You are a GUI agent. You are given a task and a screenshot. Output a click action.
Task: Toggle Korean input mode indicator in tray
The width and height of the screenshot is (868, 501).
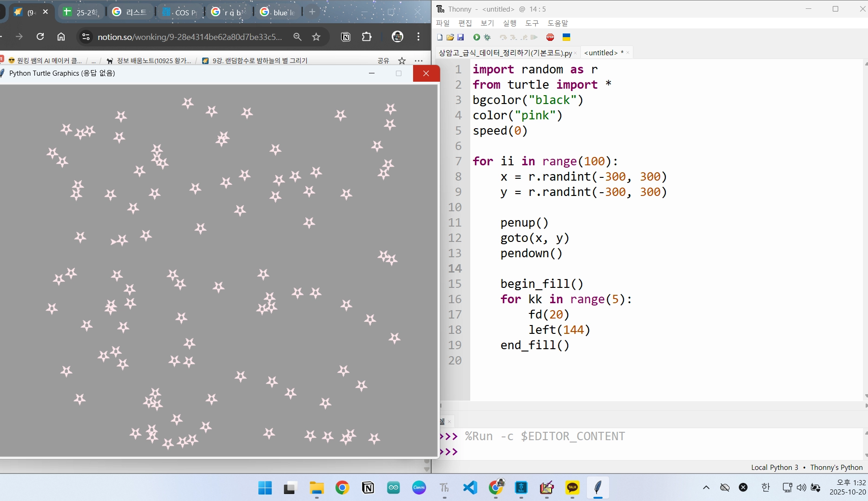tap(765, 487)
